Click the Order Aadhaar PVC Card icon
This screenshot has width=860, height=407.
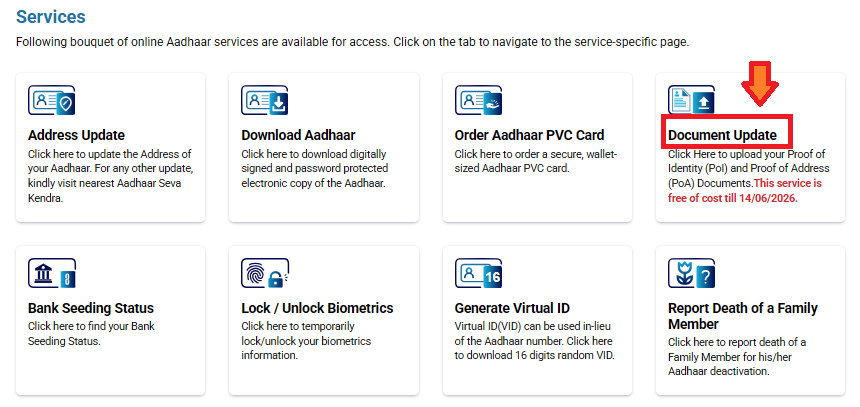click(x=478, y=102)
